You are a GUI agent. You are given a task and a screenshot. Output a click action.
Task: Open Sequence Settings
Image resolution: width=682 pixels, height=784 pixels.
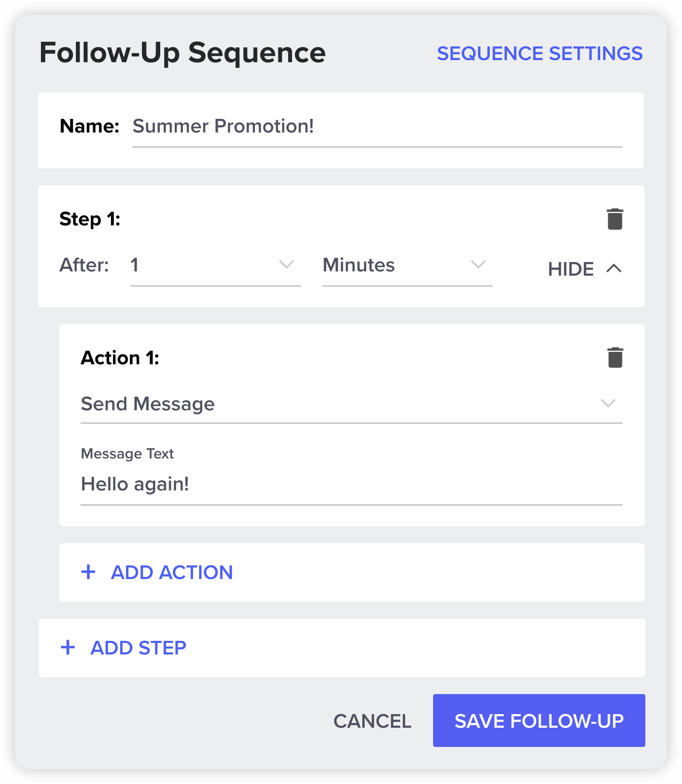point(540,54)
